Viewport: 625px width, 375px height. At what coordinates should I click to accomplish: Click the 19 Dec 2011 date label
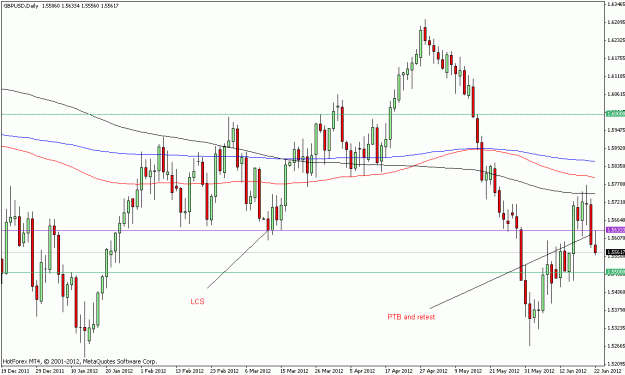coord(15,371)
